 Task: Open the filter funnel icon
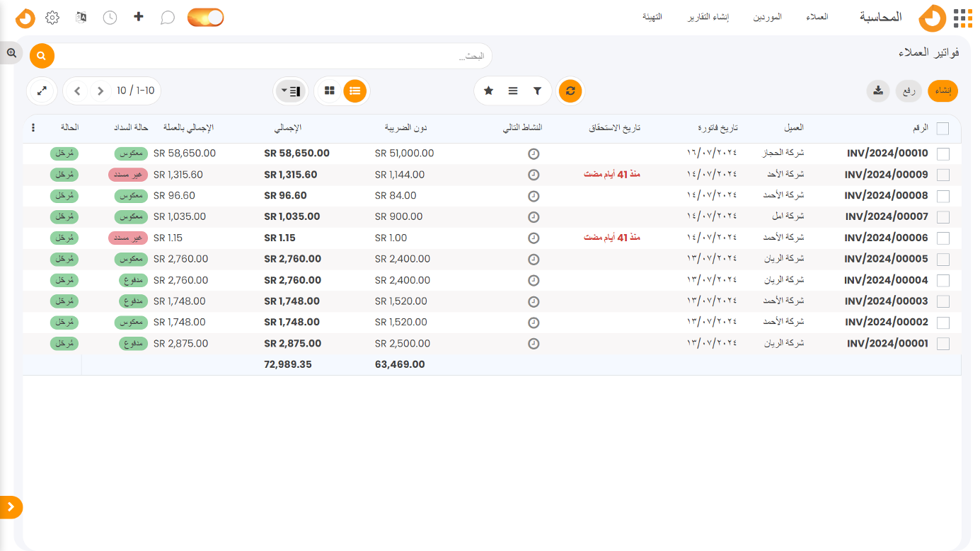pos(537,91)
